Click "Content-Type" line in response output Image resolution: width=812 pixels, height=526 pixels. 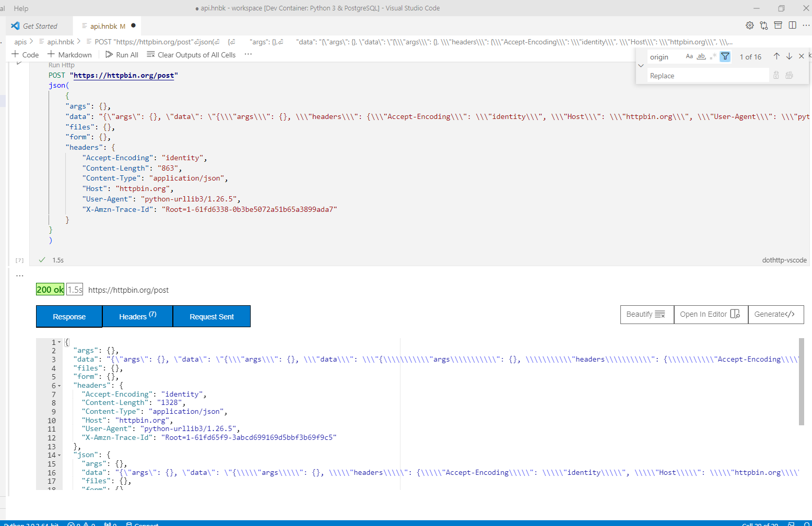155,412
